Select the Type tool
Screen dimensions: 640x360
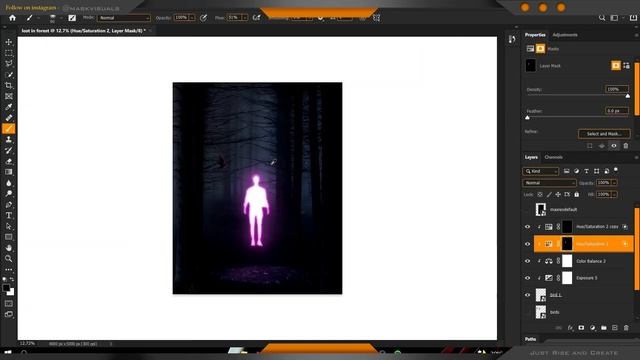coord(9,215)
